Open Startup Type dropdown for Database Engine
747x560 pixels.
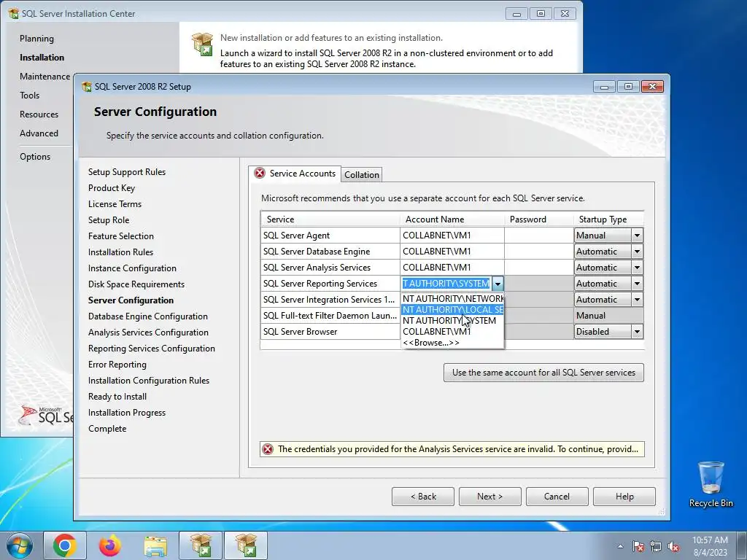click(x=637, y=252)
